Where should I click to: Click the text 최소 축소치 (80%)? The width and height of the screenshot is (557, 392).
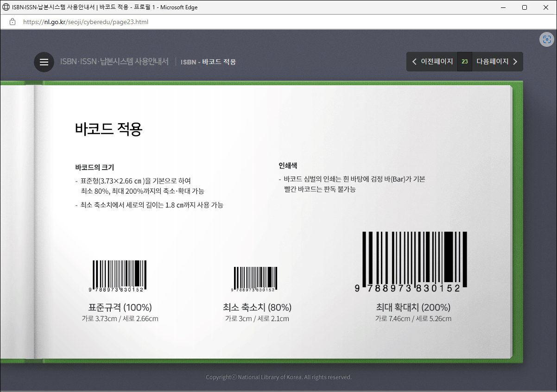point(257,307)
